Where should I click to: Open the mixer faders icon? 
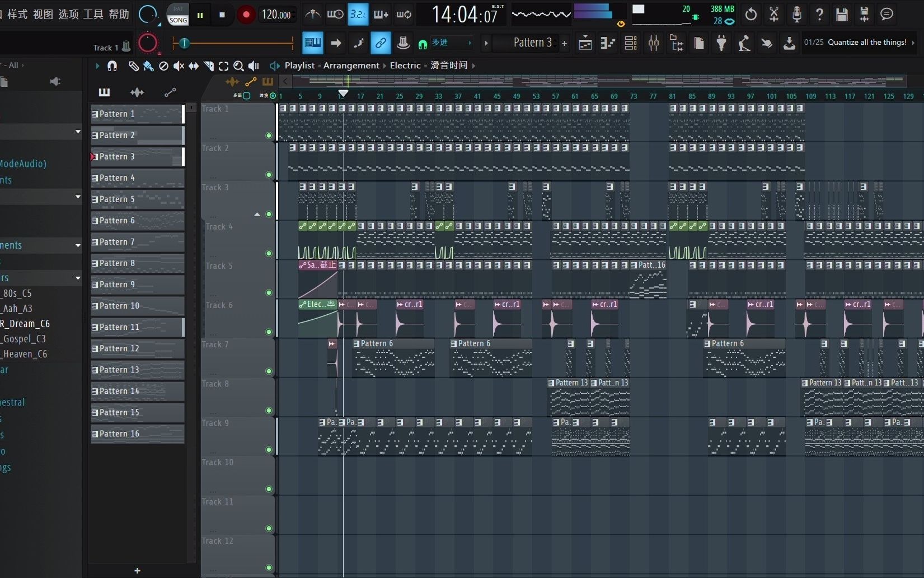point(654,43)
